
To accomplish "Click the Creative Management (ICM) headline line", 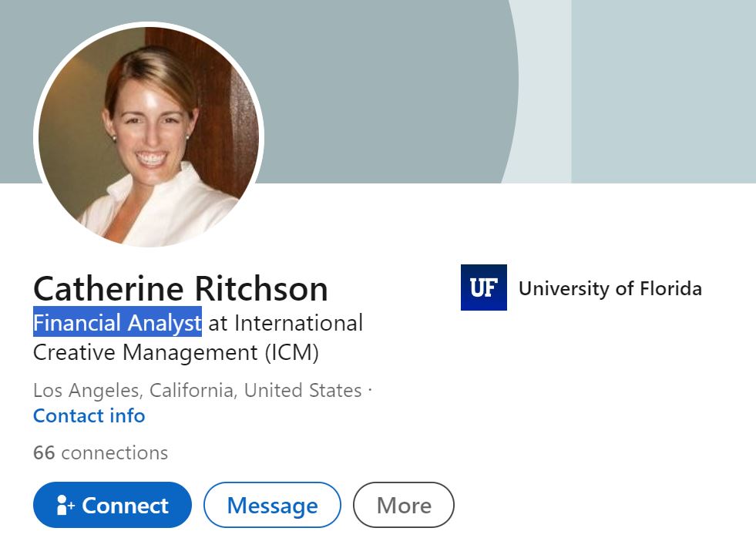I will [176, 352].
